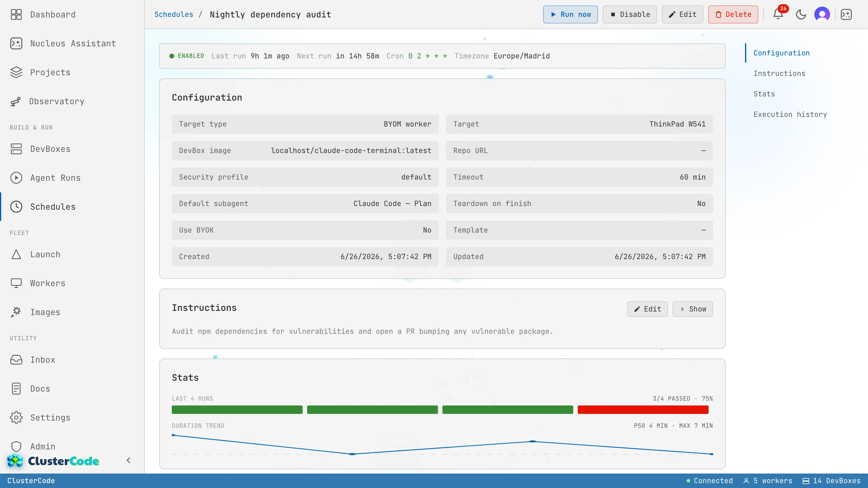Click the 3/4 PASSED · 75% label
This screenshot has height=488, width=868.
[683, 399]
